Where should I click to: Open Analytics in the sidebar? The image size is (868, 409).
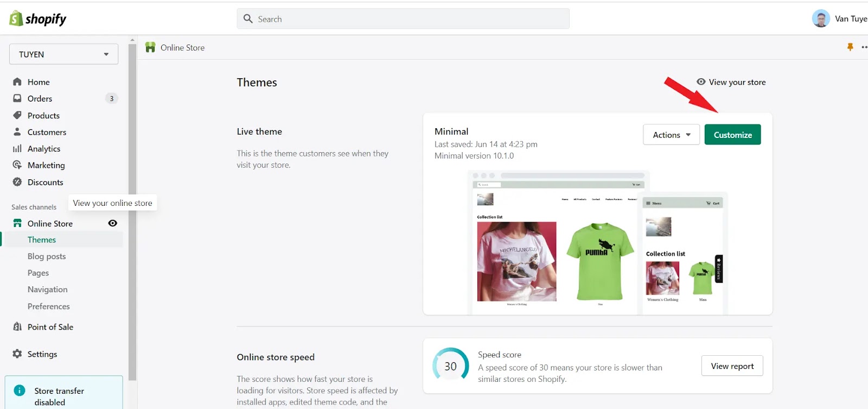[x=44, y=149]
